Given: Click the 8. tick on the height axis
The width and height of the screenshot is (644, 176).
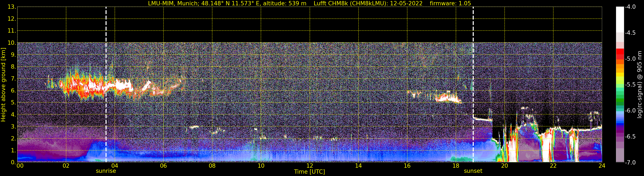Looking at the screenshot, I should [x=13, y=67].
